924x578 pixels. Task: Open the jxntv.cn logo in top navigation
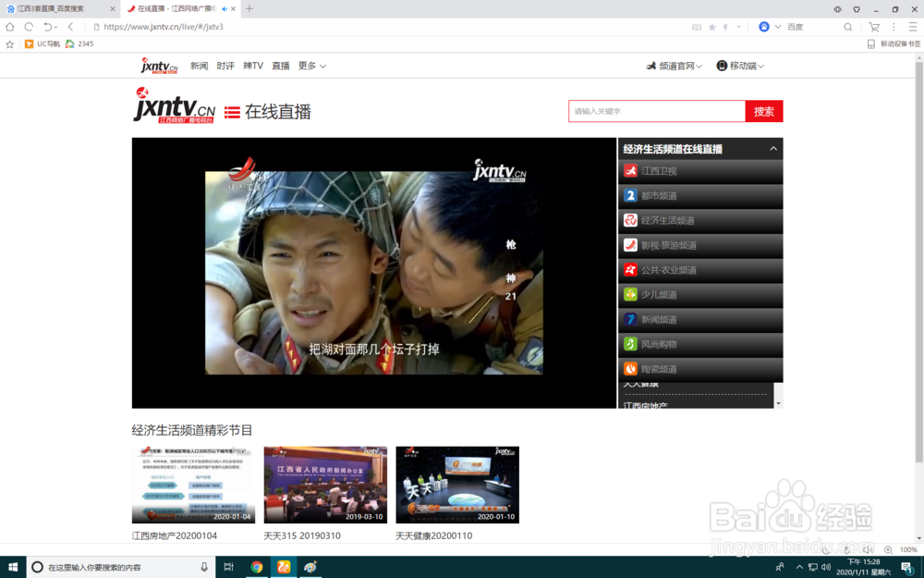tap(159, 66)
